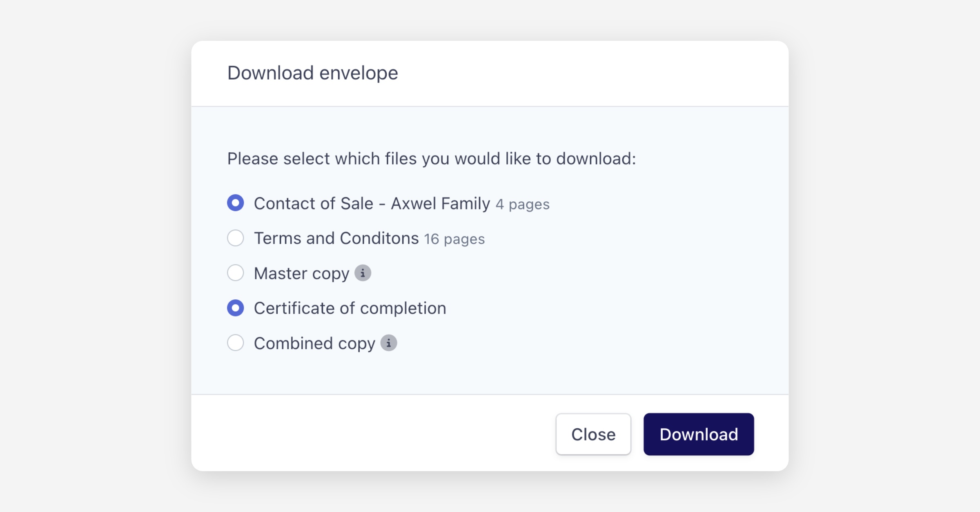The width and height of the screenshot is (980, 512).
Task: Choose the Combined copy radio button
Action: point(236,343)
